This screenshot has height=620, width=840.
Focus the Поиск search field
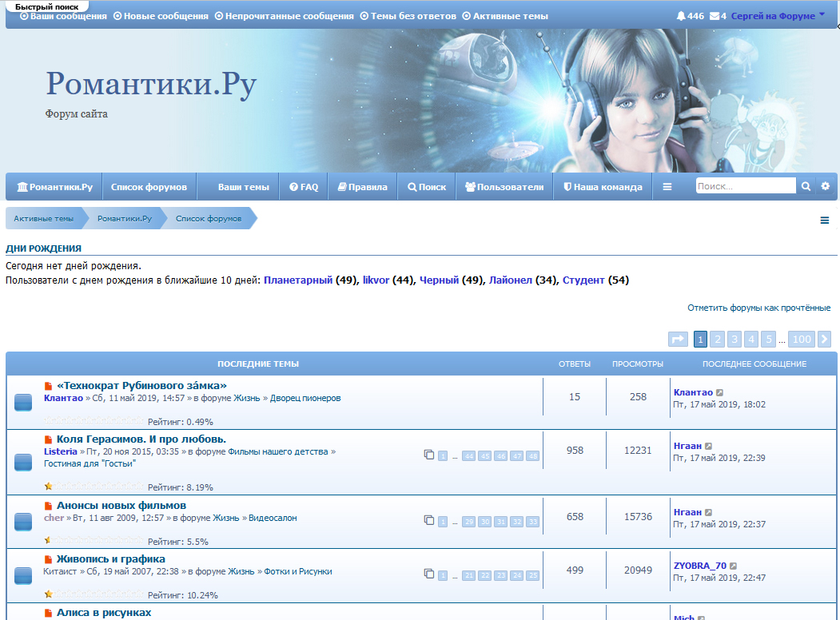(746, 186)
